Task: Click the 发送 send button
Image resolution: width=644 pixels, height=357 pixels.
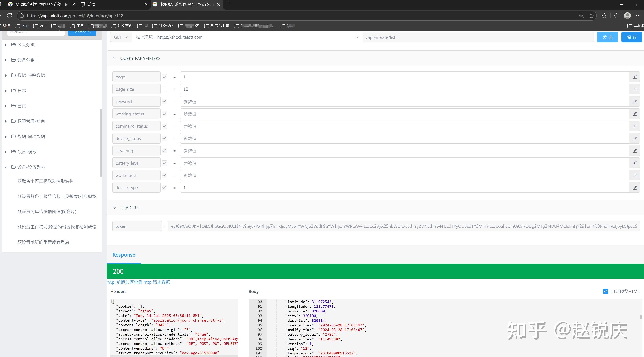Action: pyautogui.click(x=608, y=37)
